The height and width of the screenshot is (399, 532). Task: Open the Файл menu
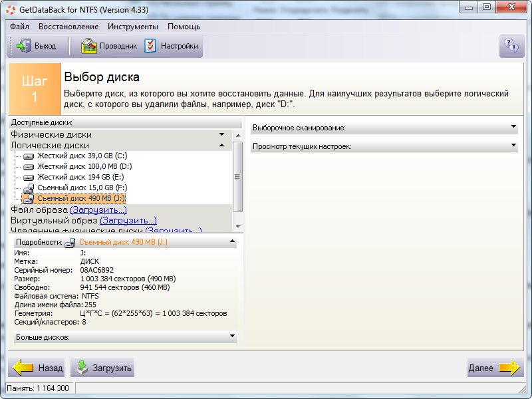tap(19, 27)
